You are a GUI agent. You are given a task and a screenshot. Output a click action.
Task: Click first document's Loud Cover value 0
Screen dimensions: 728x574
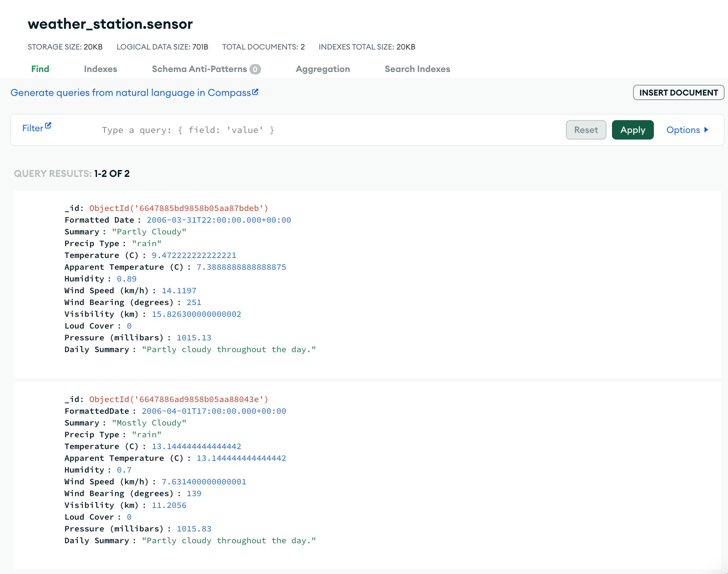point(129,326)
